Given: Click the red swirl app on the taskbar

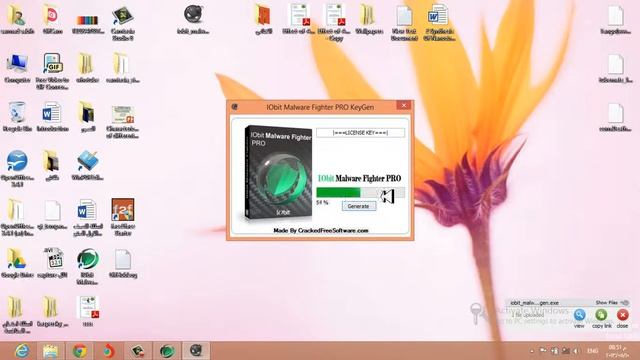Looking at the screenshot, I should [x=109, y=351].
